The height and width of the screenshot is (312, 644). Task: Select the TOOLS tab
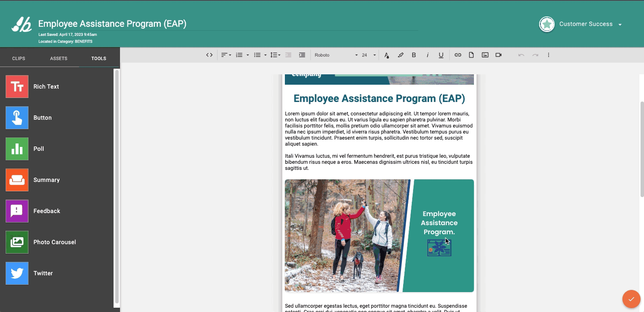click(x=99, y=58)
